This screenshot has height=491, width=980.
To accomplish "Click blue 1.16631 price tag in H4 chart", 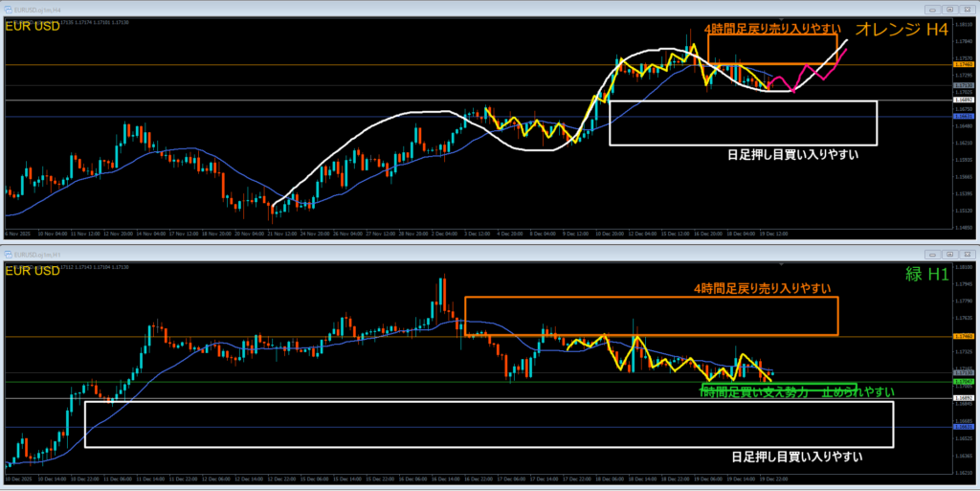I will pos(963,116).
